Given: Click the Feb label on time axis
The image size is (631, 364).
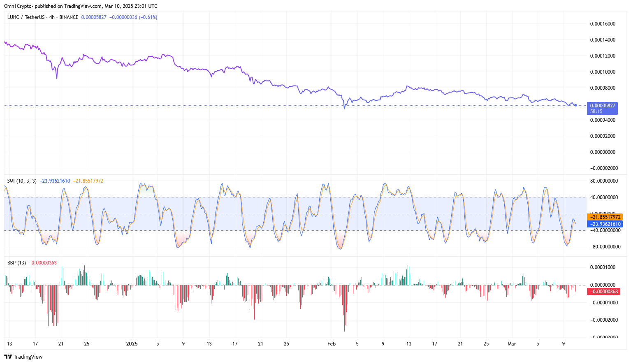Looking at the screenshot, I should [x=332, y=344].
